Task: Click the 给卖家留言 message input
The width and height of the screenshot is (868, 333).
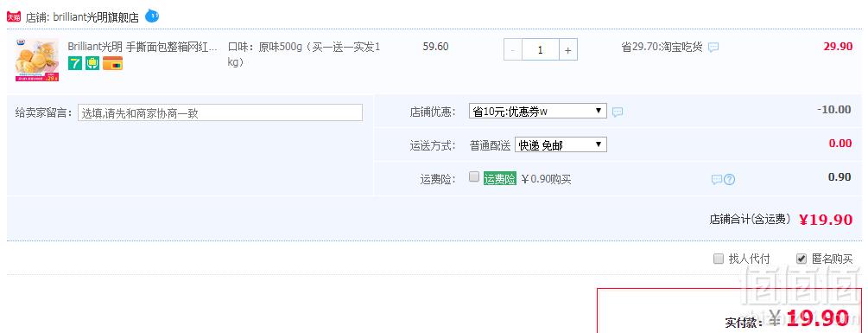Action: 220,112
